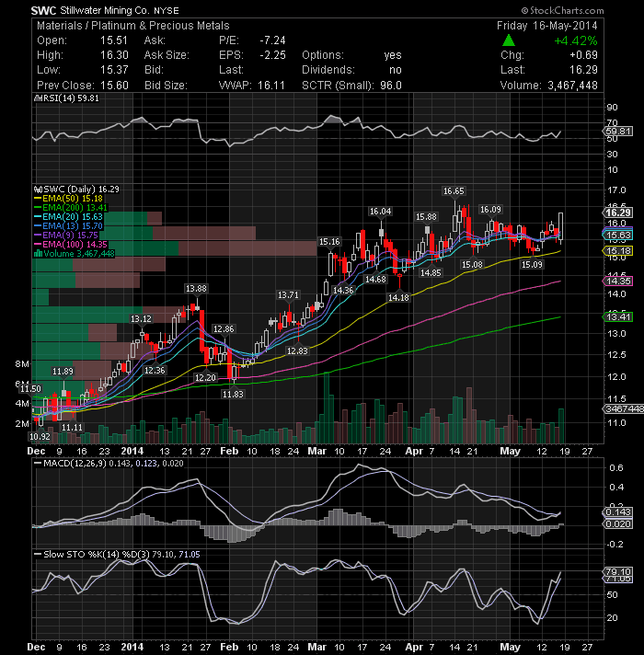Click the 15.09 price label in May

(x=532, y=264)
